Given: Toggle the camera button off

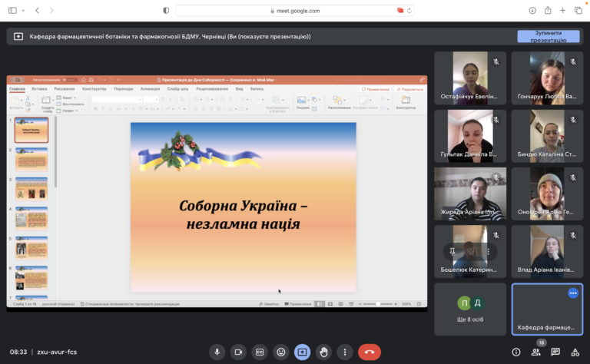Looking at the screenshot, I should point(238,352).
